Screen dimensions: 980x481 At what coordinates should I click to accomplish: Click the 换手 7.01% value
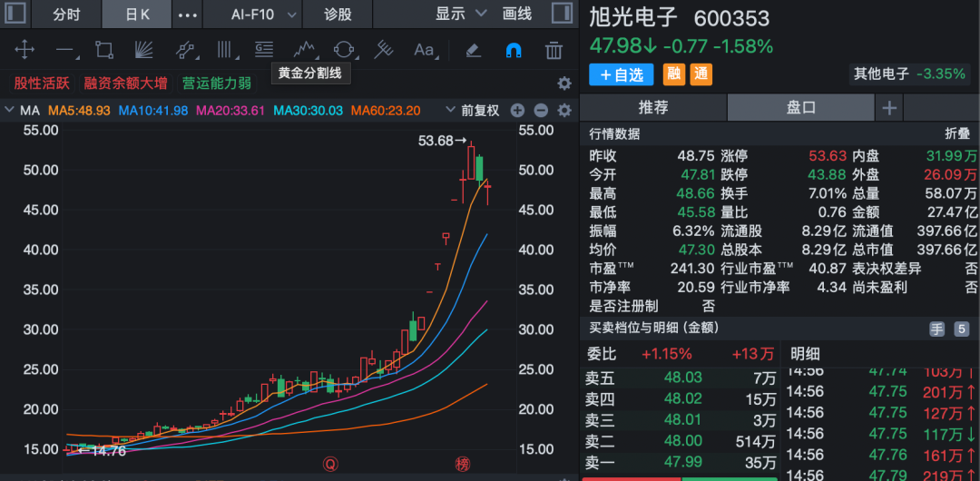[828, 193]
